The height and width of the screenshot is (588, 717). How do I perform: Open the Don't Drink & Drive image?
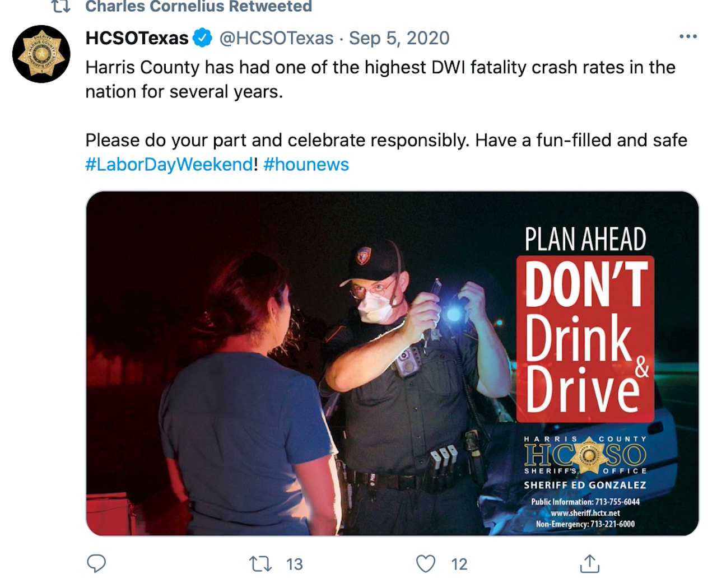pos(392,363)
